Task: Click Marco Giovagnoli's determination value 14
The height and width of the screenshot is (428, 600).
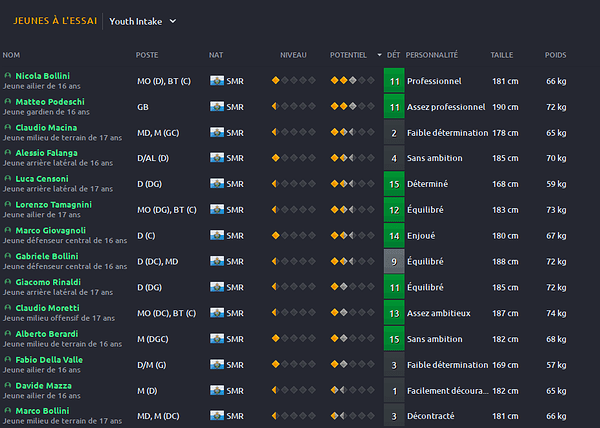Action: pyautogui.click(x=394, y=236)
